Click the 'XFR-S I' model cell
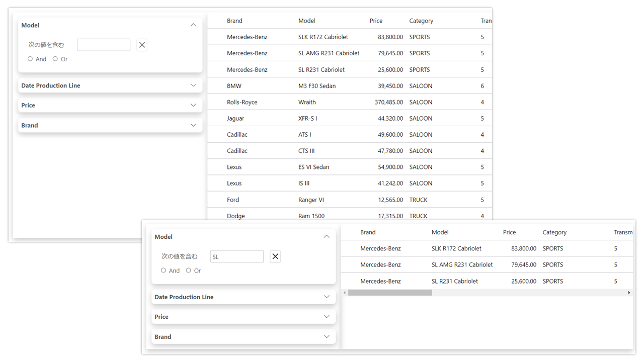 [308, 118]
